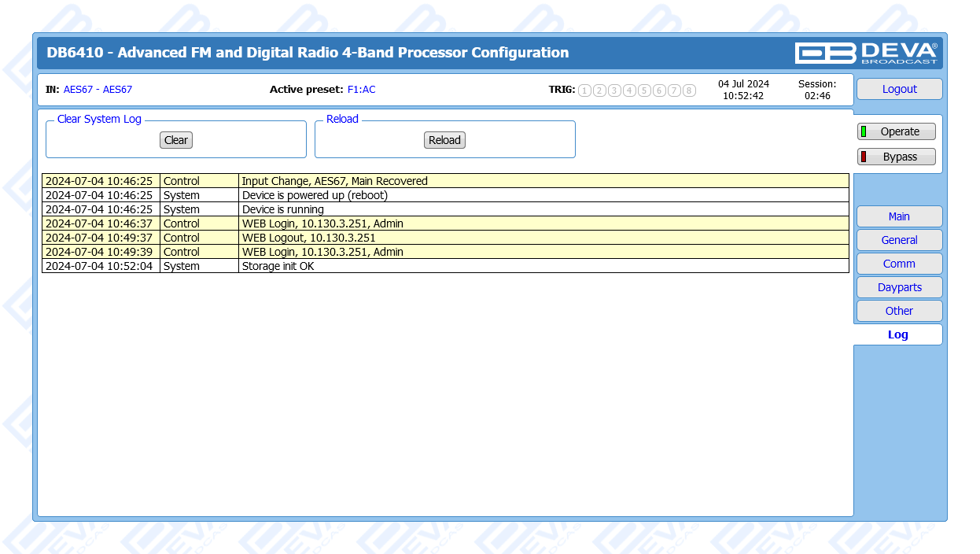Select the Storage init OK log entry
The height and width of the screenshot is (554, 980).
(x=278, y=266)
